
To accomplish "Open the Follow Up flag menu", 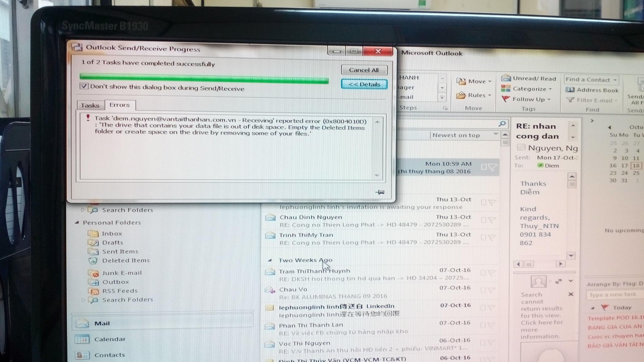I will 526,99.
